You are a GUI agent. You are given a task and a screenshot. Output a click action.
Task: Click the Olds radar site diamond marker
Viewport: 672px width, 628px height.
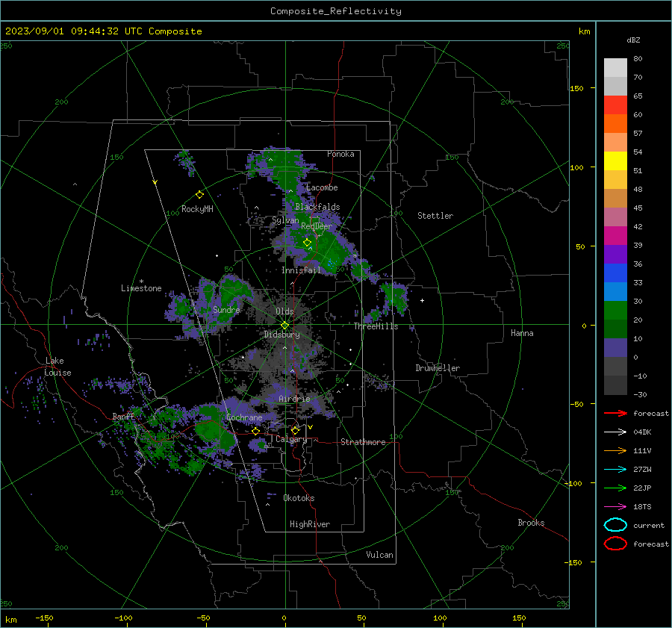(x=285, y=326)
